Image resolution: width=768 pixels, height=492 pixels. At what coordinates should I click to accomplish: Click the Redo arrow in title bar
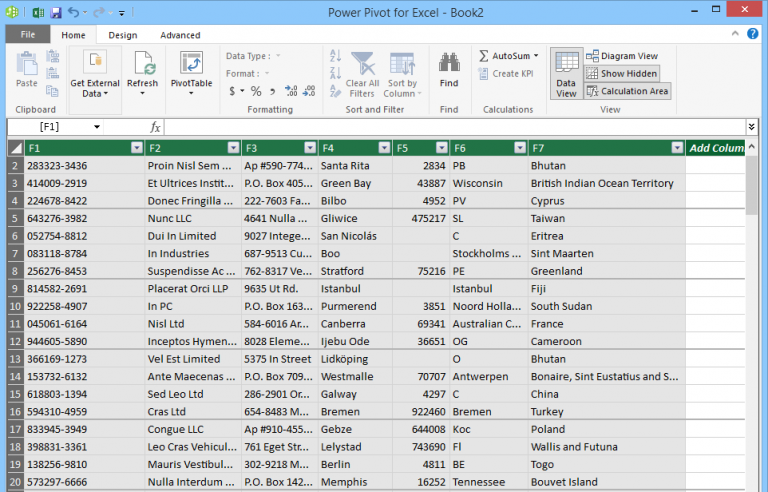pyautogui.click(x=99, y=12)
